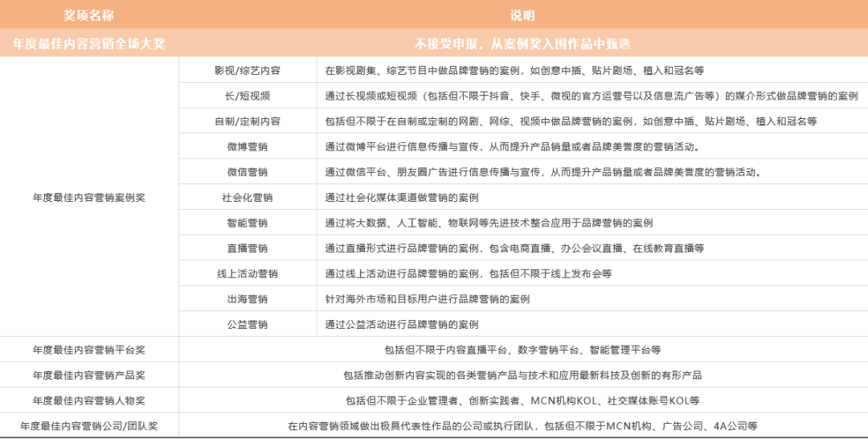Click the 说明 column header
Image resolution: width=868 pixels, height=439 pixels.
pos(522,15)
